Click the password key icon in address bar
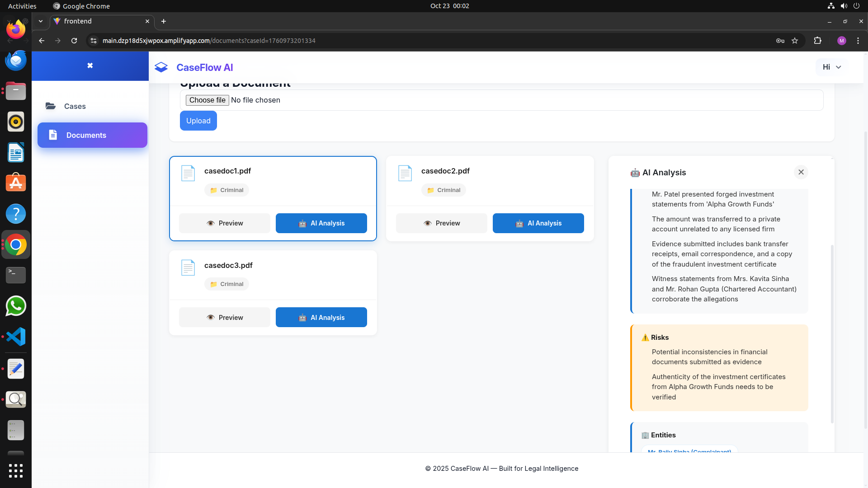 [x=780, y=41]
